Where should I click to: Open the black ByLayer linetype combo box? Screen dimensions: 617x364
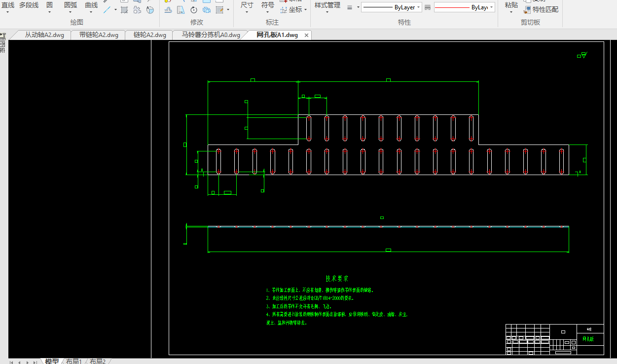(391, 7)
